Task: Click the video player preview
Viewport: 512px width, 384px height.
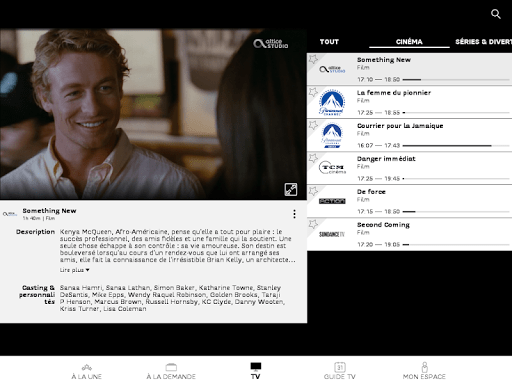Action: [x=153, y=114]
